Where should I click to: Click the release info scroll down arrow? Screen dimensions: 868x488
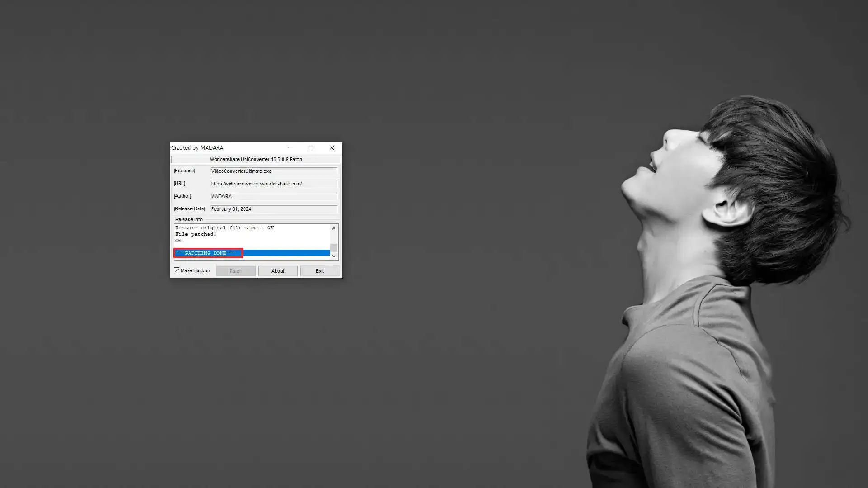(334, 256)
